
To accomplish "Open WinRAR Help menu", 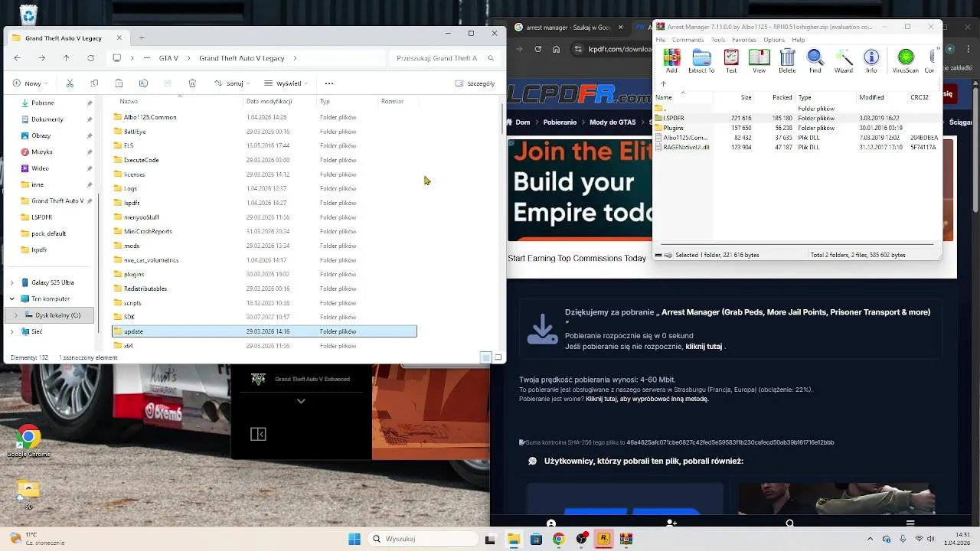I will coord(799,40).
